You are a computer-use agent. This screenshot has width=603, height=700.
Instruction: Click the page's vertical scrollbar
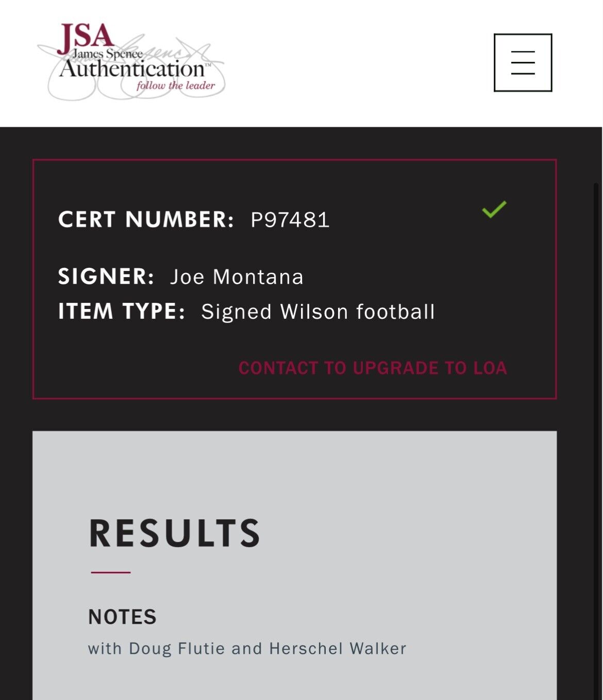click(x=596, y=412)
